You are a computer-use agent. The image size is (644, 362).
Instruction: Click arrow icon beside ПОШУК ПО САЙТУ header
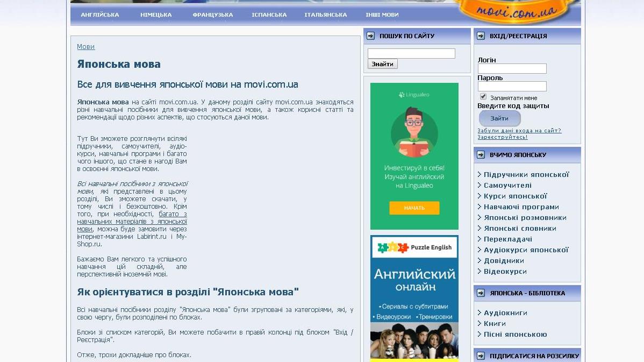[370, 36]
